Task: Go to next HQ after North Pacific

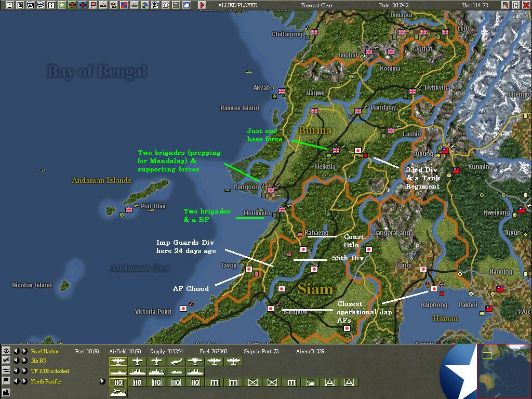Action: coord(24,381)
